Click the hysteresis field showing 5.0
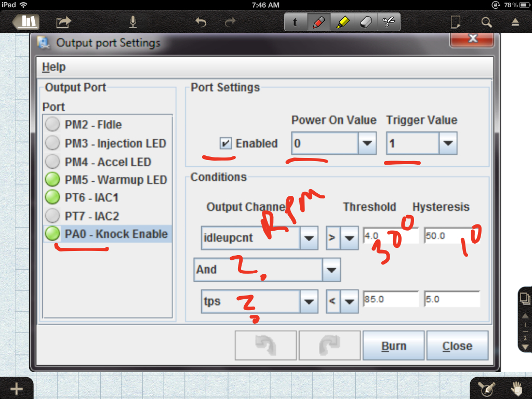This screenshot has height=399, width=532. tap(452, 299)
